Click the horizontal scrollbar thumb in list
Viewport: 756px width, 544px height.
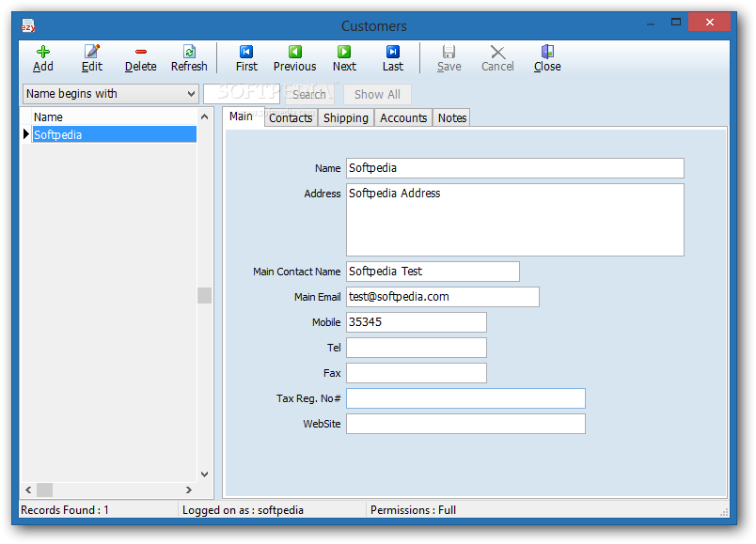pyautogui.click(x=45, y=490)
